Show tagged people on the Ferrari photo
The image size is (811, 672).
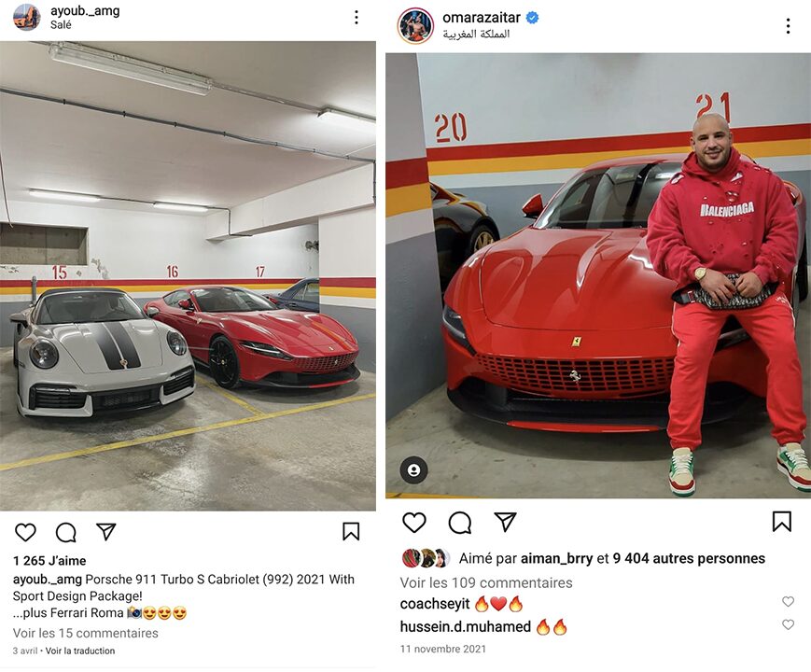coord(413,470)
